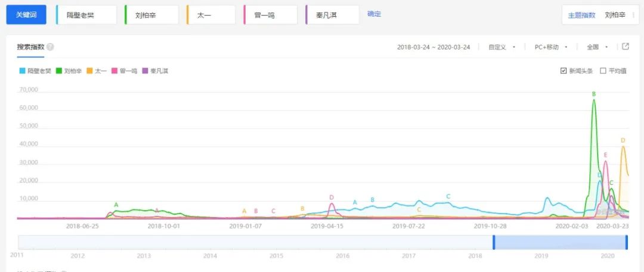This screenshot has width=644, height=272.
Task: Click the 确定 confirm link
Action: tap(374, 14)
